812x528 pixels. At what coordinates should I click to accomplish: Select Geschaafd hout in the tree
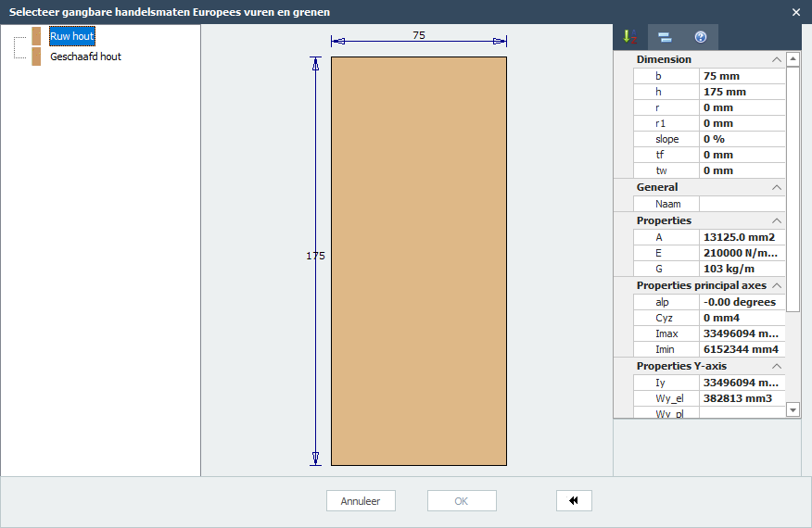tap(85, 57)
